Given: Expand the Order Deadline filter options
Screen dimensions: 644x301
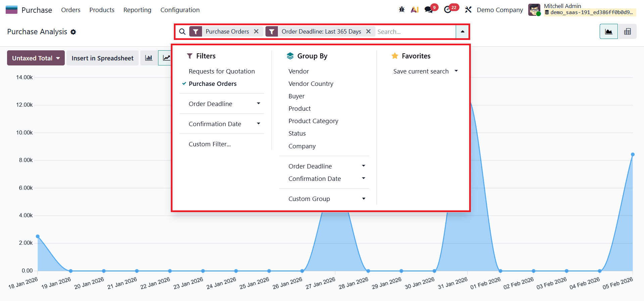Looking at the screenshot, I should pos(222,104).
